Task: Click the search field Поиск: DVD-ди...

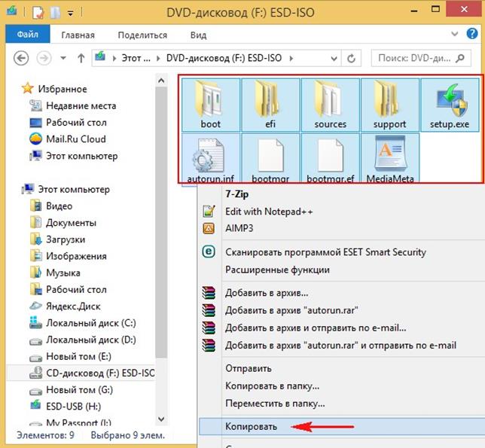Action: 421,58
